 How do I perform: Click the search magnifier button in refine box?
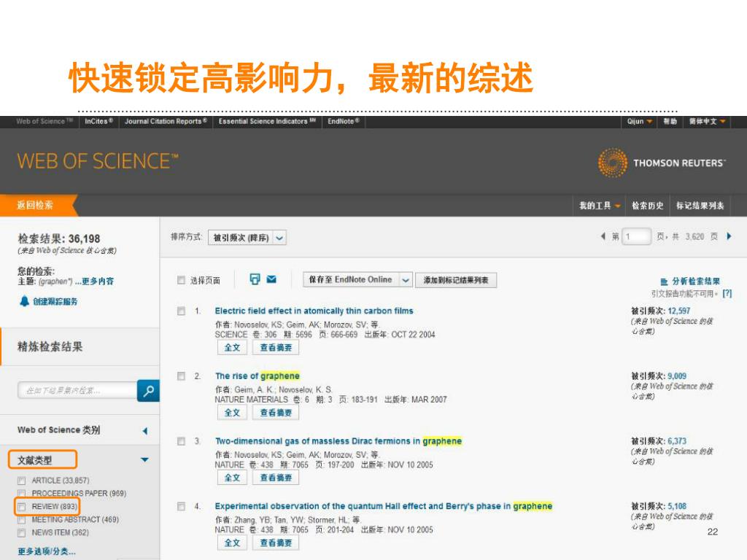[148, 391]
